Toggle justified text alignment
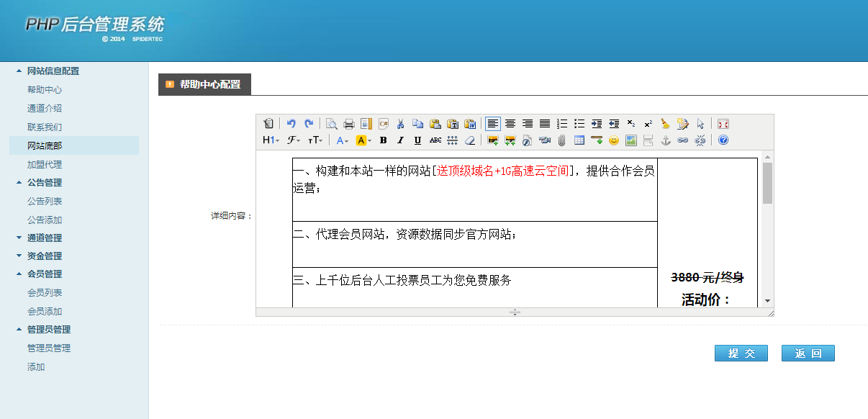The height and width of the screenshot is (419, 868). coord(545,123)
